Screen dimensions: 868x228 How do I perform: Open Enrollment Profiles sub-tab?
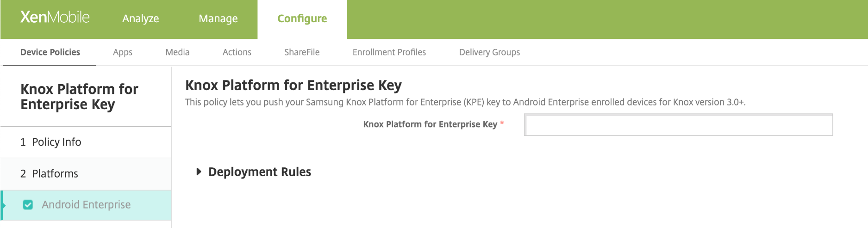[389, 52]
